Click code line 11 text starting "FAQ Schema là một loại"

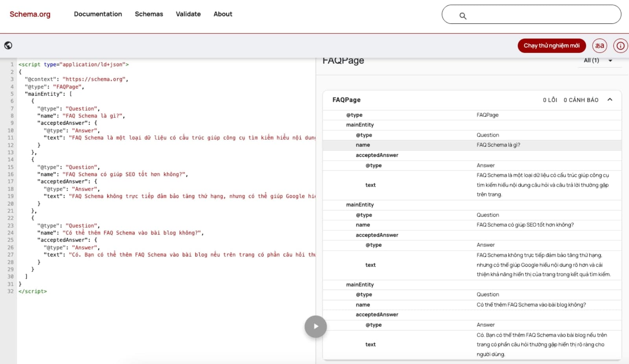179,138
